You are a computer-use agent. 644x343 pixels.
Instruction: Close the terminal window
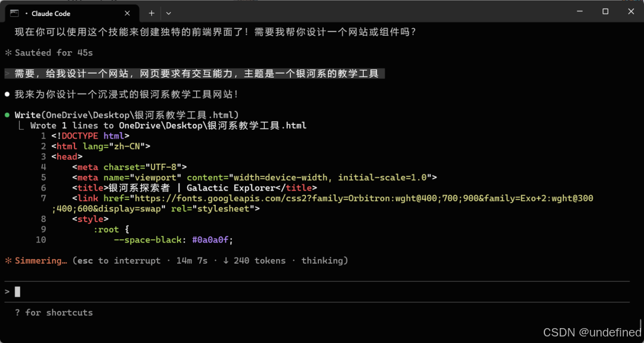pos(631,11)
